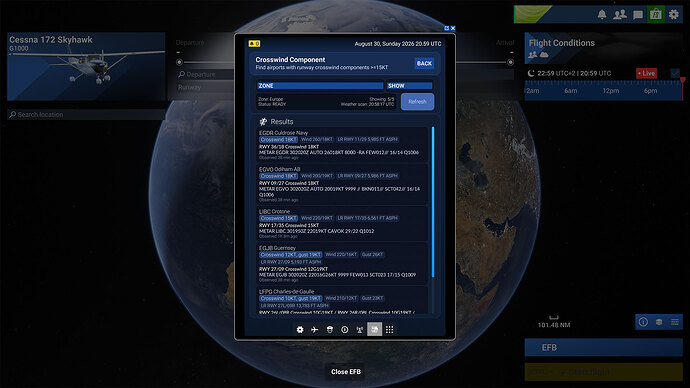Viewport: 690px width, 388px height.
Task: Select the EGVO Odiham AB result
Action: pos(342,185)
